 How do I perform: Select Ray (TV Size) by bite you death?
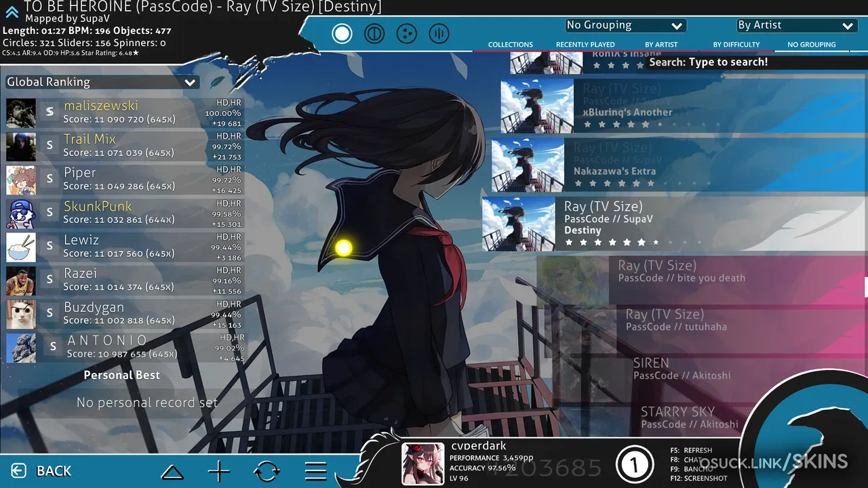(702, 280)
